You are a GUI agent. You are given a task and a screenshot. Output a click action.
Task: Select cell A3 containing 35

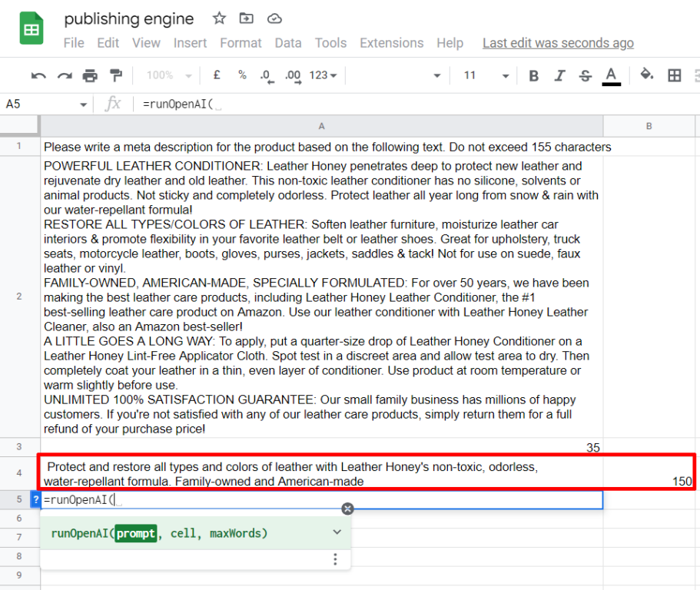[x=322, y=447]
